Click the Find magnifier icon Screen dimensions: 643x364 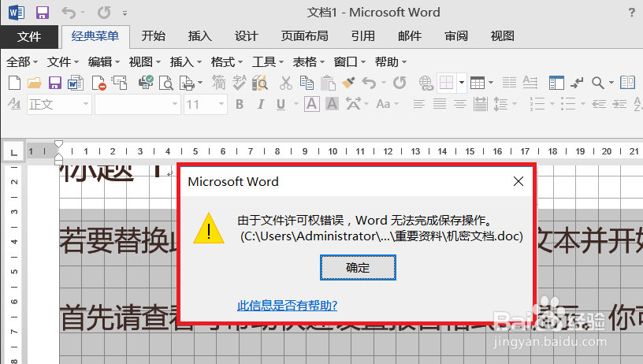click(598, 83)
